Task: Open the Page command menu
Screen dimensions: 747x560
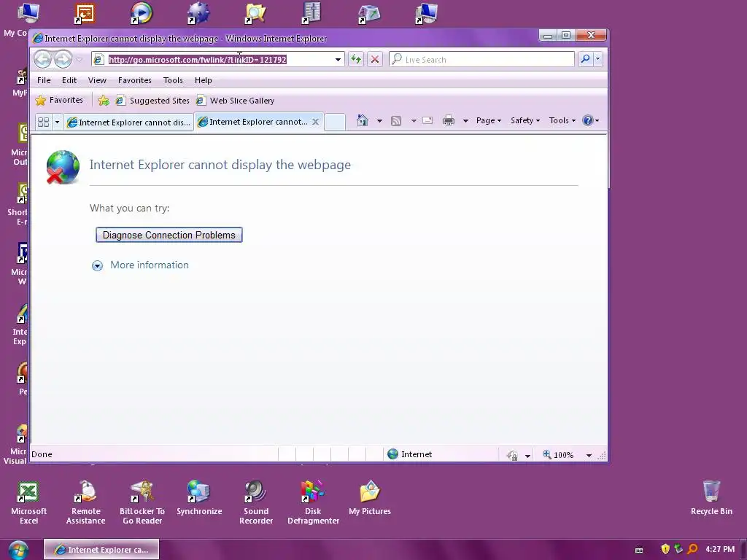Action: tap(489, 120)
